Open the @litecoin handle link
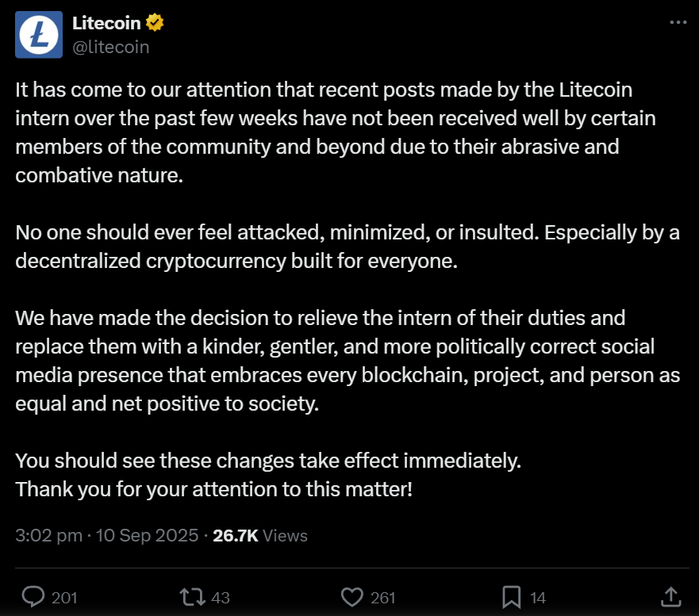Image resolution: width=699 pixels, height=616 pixels. coord(110,47)
